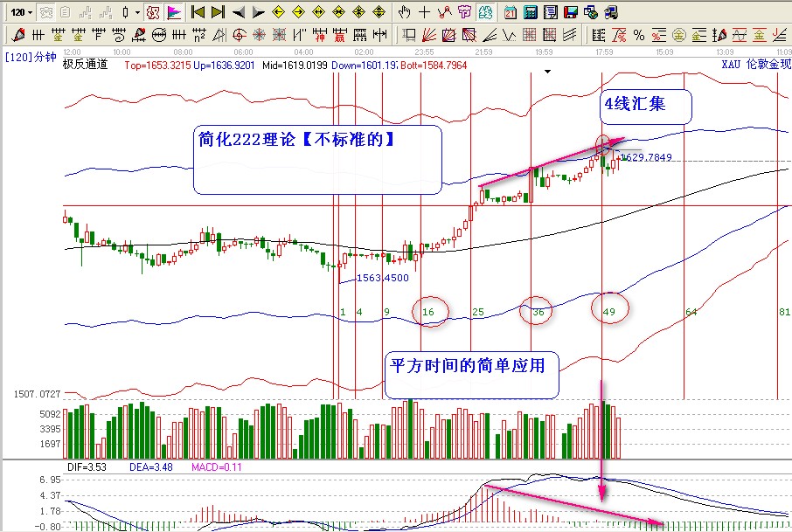
Task: Jump to first bar with skip-to-start button
Action: pyautogui.click(x=198, y=12)
